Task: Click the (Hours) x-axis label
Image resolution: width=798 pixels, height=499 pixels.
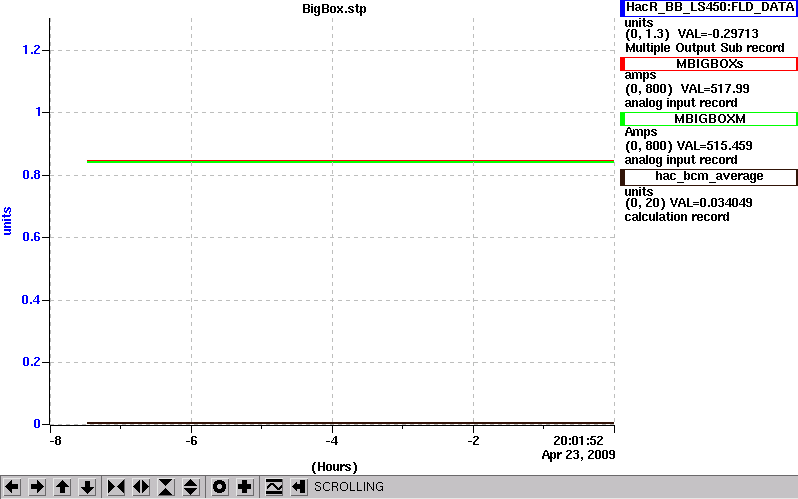Action: point(334,467)
